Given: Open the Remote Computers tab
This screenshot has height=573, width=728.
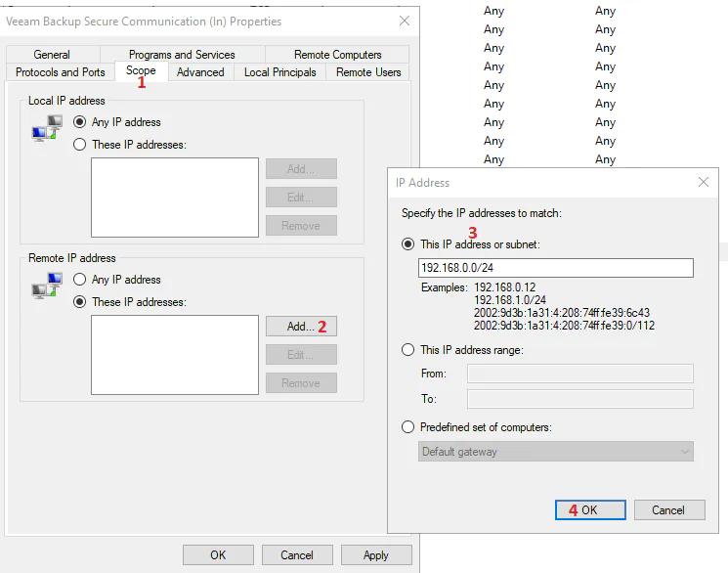Looking at the screenshot, I should [x=337, y=55].
